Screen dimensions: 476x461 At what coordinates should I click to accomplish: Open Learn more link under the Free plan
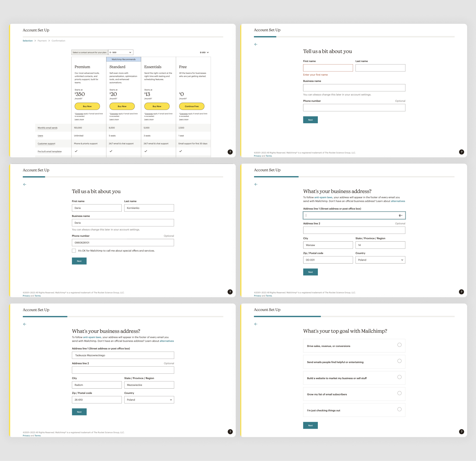click(184, 120)
